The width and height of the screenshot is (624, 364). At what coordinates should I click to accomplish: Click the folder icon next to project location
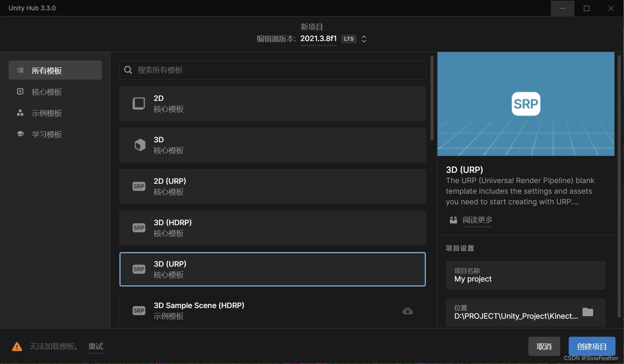(588, 312)
